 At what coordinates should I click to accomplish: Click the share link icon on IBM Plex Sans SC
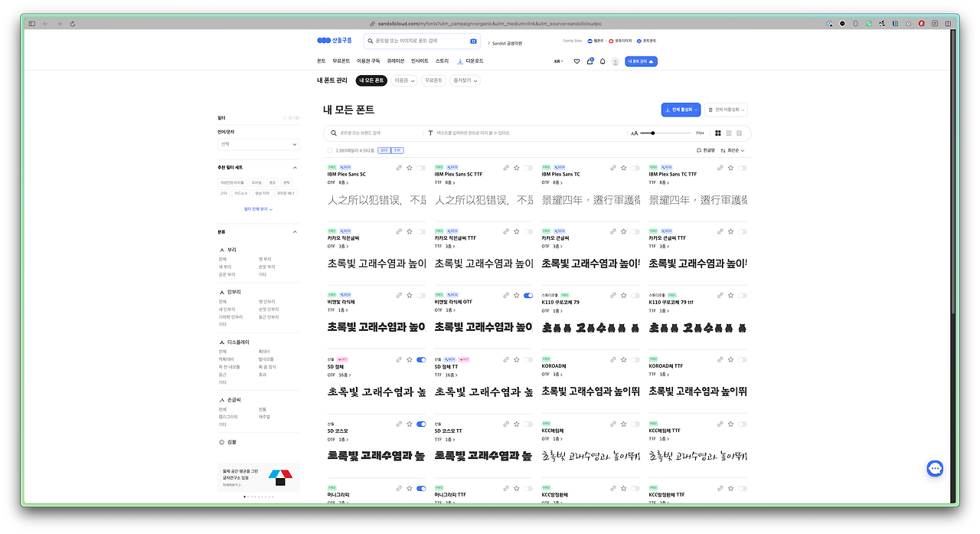pos(399,167)
